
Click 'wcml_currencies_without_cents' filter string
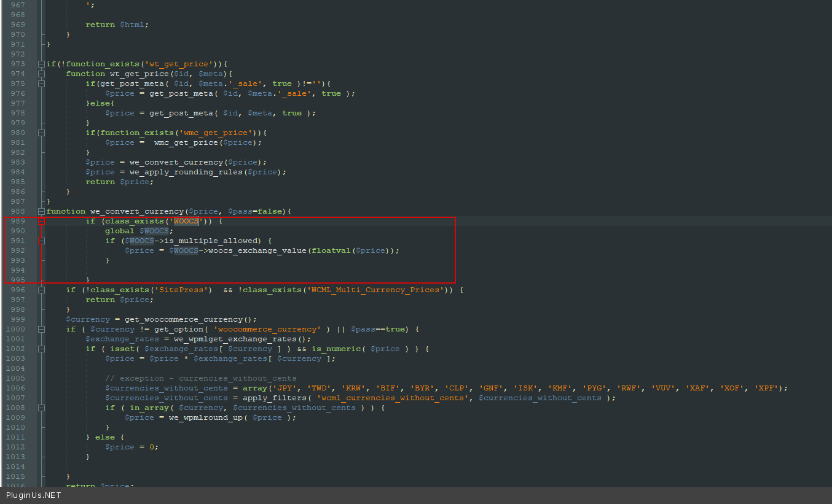click(393, 398)
